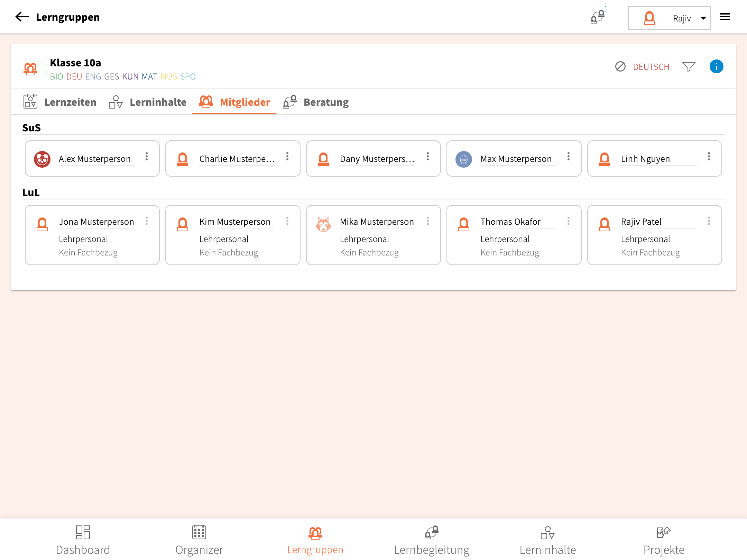Click Mika Musterperson's fox avatar
The height and width of the screenshot is (560, 747).
(323, 224)
